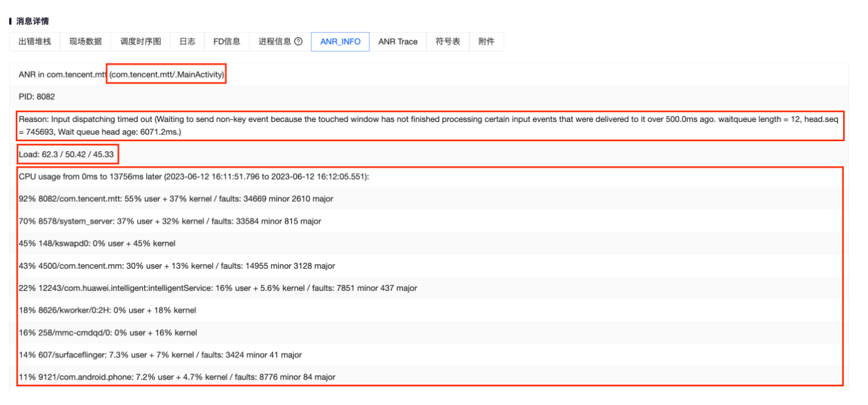Image resolution: width=868 pixels, height=405 pixels.
Task: Switch to the 进程信息 tab
Action: 274,41
